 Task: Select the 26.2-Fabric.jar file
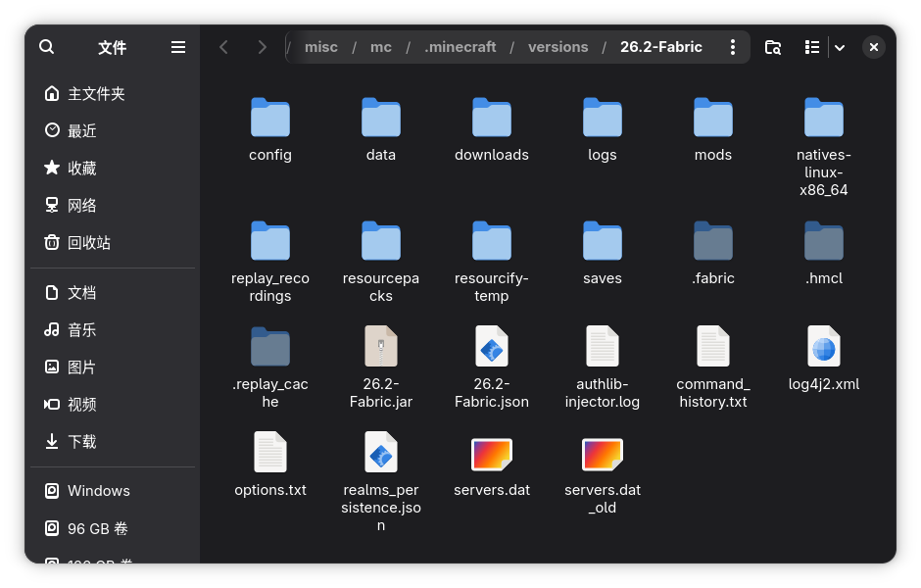(380, 367)
